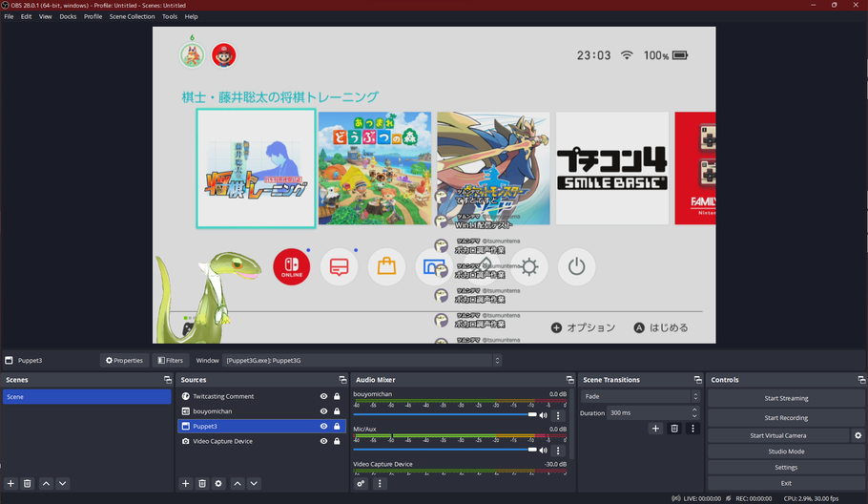Adjust the Duration 300 ms stepper

[x=694, y=412]
